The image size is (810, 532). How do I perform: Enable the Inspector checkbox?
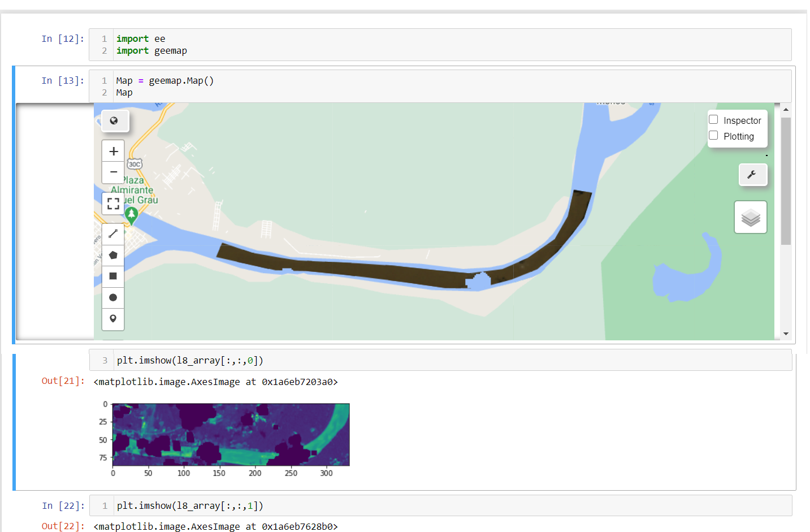(x=713, y=119)
